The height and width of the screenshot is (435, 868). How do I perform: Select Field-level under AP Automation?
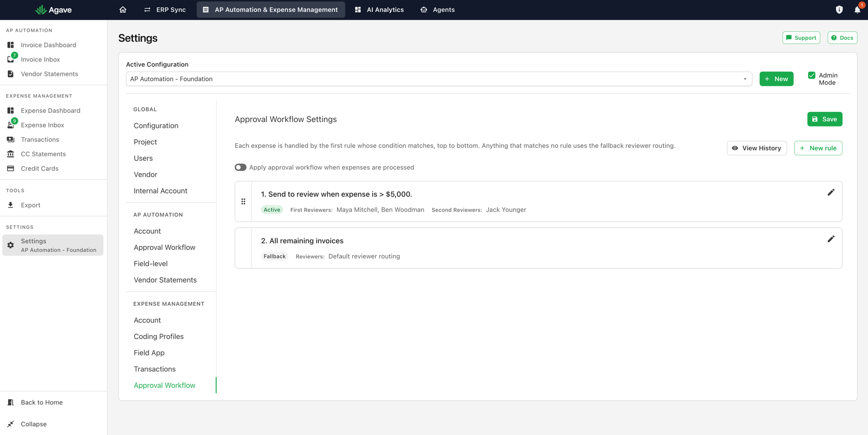pyautogui.click(x=150, y=264)
